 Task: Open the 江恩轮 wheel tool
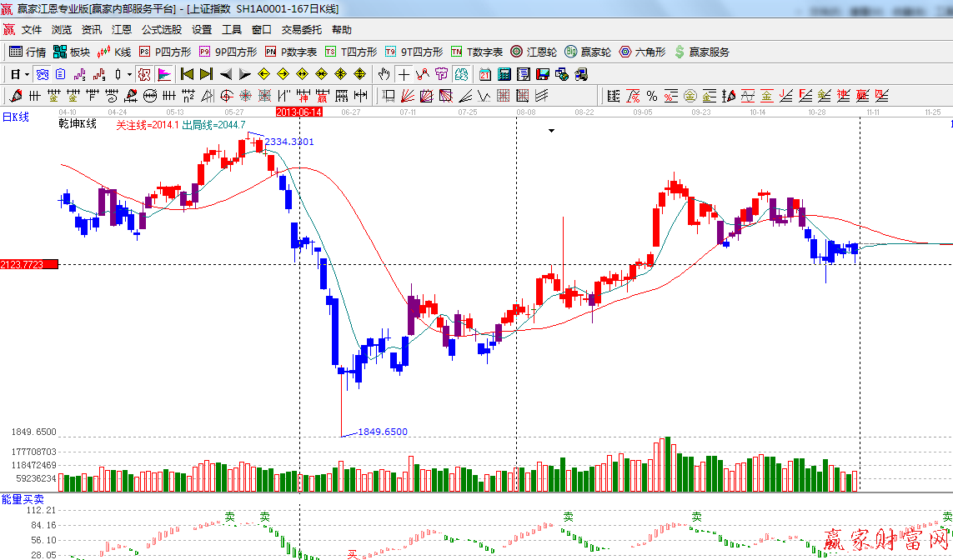tap(534, 52)
